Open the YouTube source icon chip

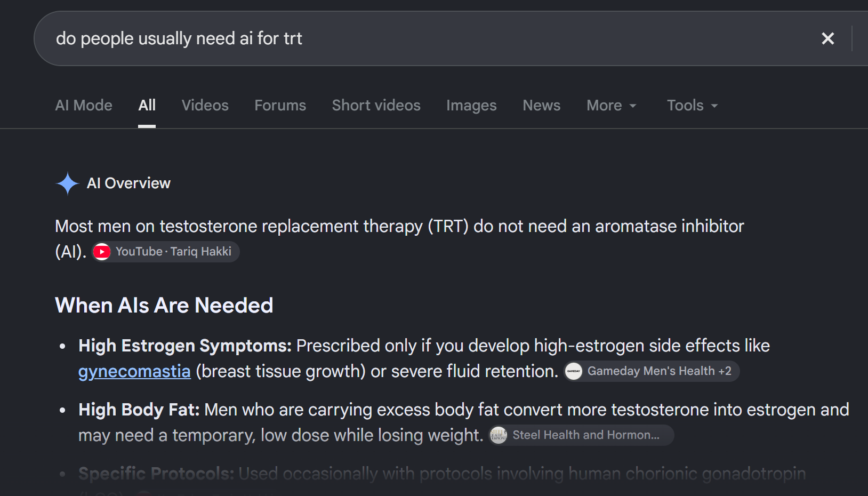point(102,252)
